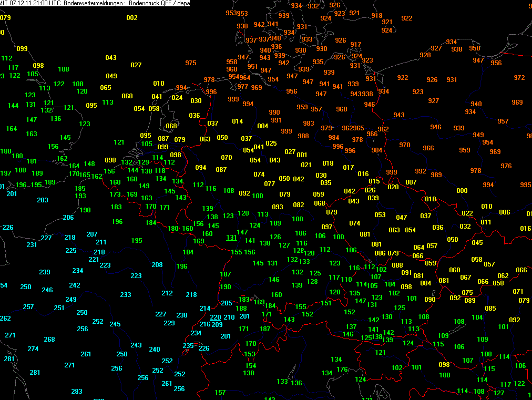Viewport: 532px width, 400px height.
Task: Select the yellow 002 pressure reading
Action: coord(132,18)
